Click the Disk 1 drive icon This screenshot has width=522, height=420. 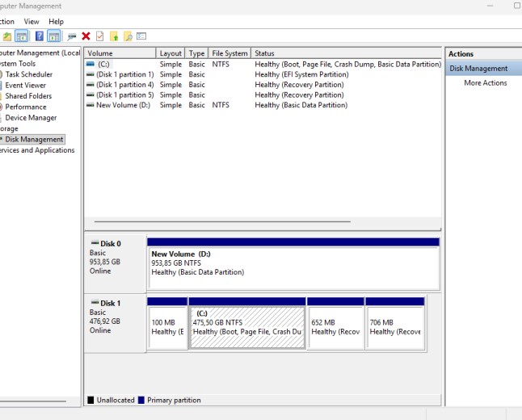(x=95, y=303)
